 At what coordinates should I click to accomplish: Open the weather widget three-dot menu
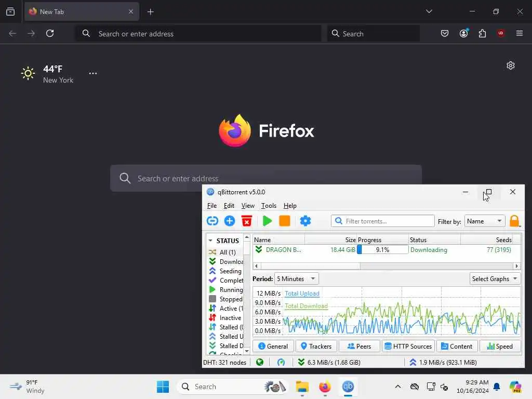93,73
